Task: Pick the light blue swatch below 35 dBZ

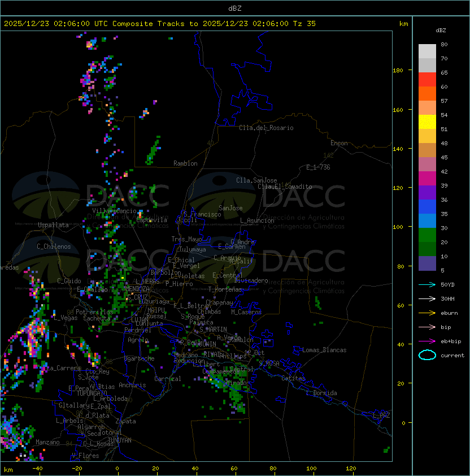Action: (x=427, y=221)
